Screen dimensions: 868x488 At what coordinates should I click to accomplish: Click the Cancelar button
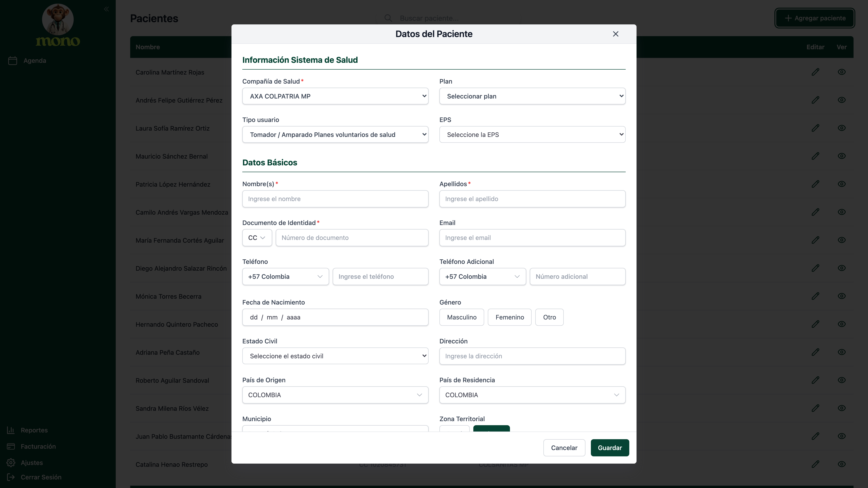pos(564,448)
